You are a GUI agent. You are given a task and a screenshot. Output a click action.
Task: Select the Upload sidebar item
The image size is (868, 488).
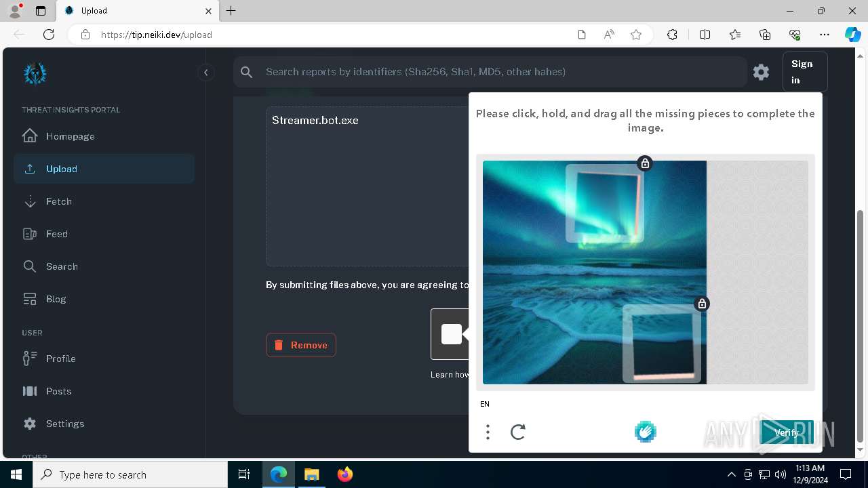click(104, 169)
